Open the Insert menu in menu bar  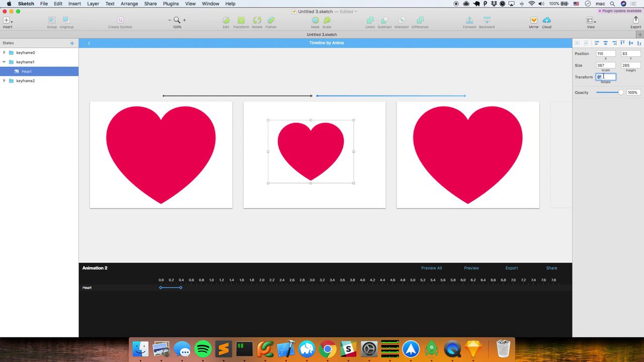[x=74, y=4]
